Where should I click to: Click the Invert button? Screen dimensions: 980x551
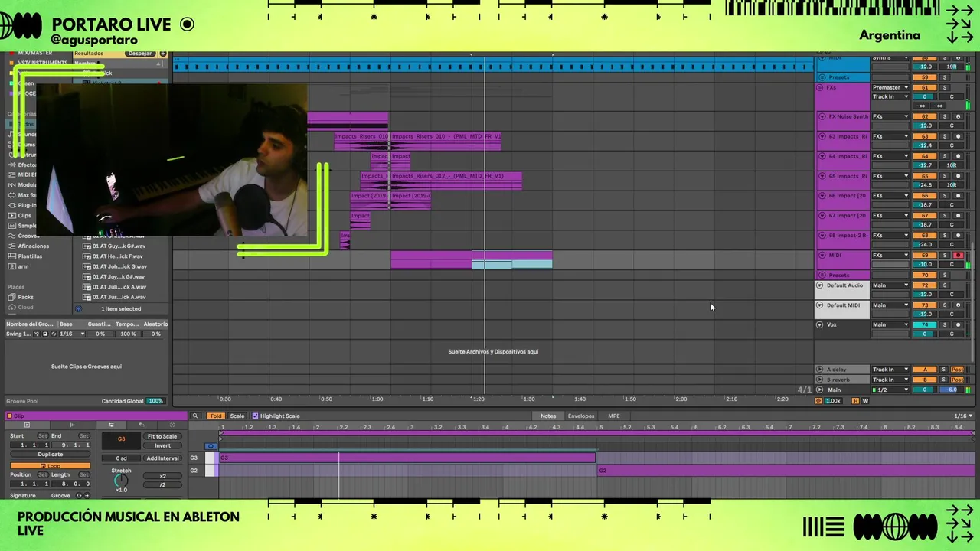[162, 445]
